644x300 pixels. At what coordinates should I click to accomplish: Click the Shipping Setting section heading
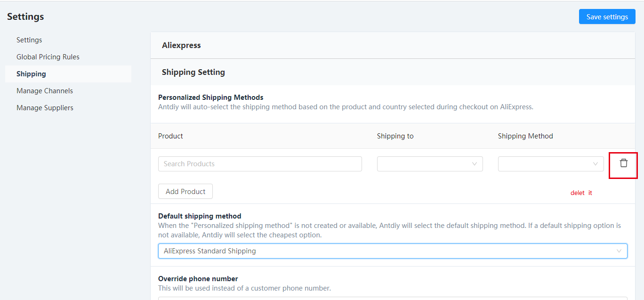click(193, 72)
